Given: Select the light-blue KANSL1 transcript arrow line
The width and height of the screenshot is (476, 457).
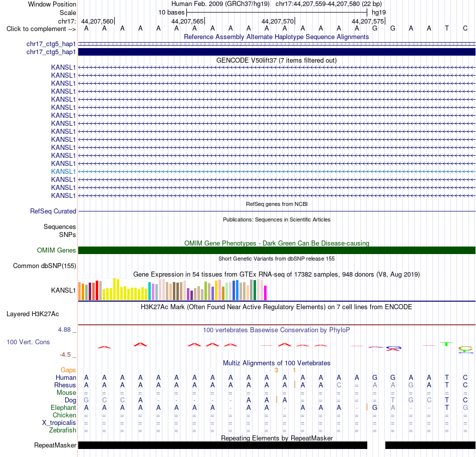Looking at the screenshot, I should [x=277, y=171].
